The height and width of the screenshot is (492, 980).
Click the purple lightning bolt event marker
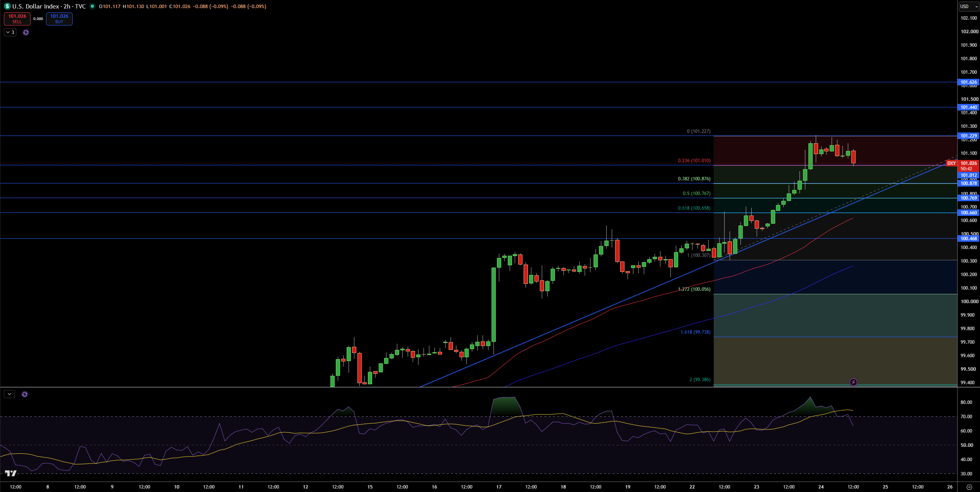tap(853, 382)
